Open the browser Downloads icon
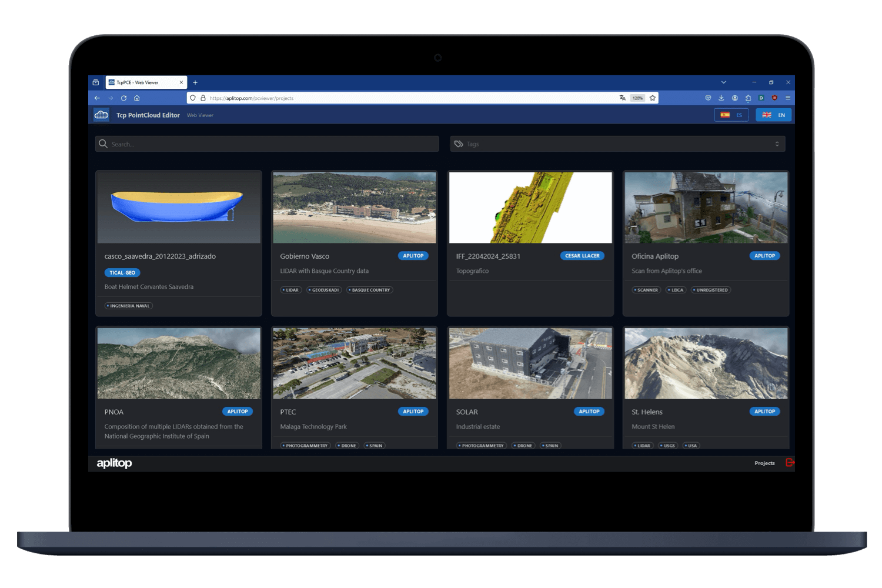The image size is (882, 588). pyautogui.click(x=721, y=98)
